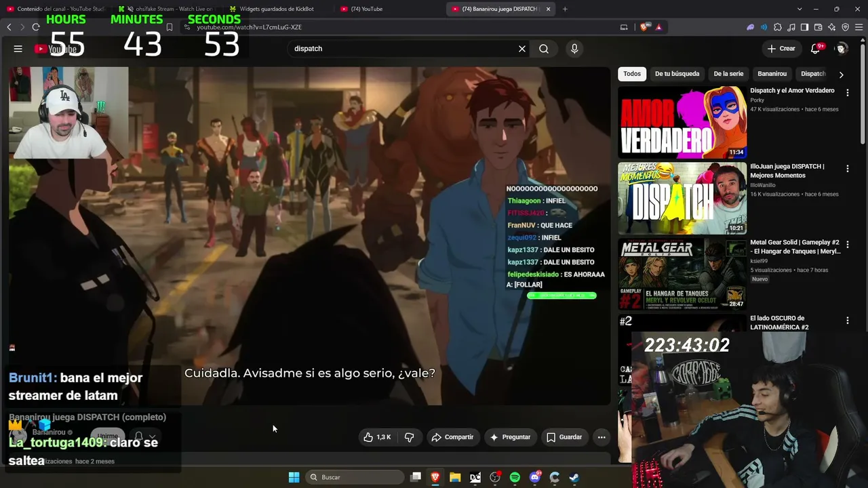Open options for IlloJuan juega DISPATCH video
This screenshot has width=868, height=488.
(847, 168)
